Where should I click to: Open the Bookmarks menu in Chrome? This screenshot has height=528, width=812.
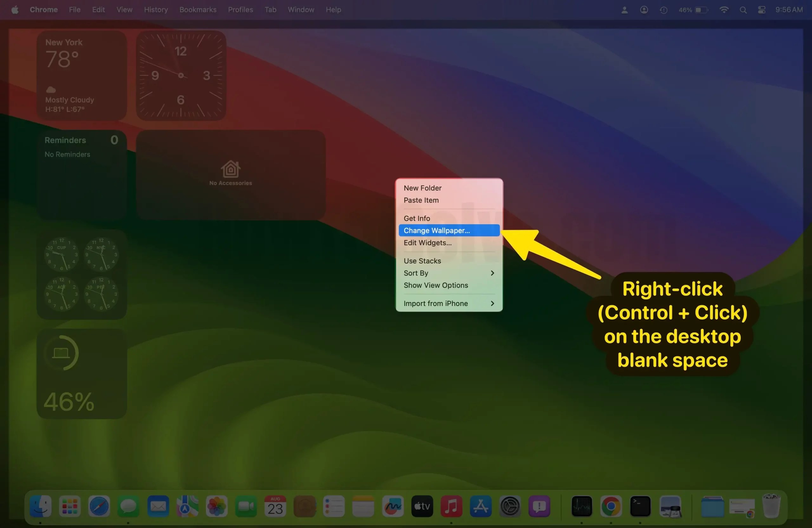pyautogui.click(x=198, y=10)
